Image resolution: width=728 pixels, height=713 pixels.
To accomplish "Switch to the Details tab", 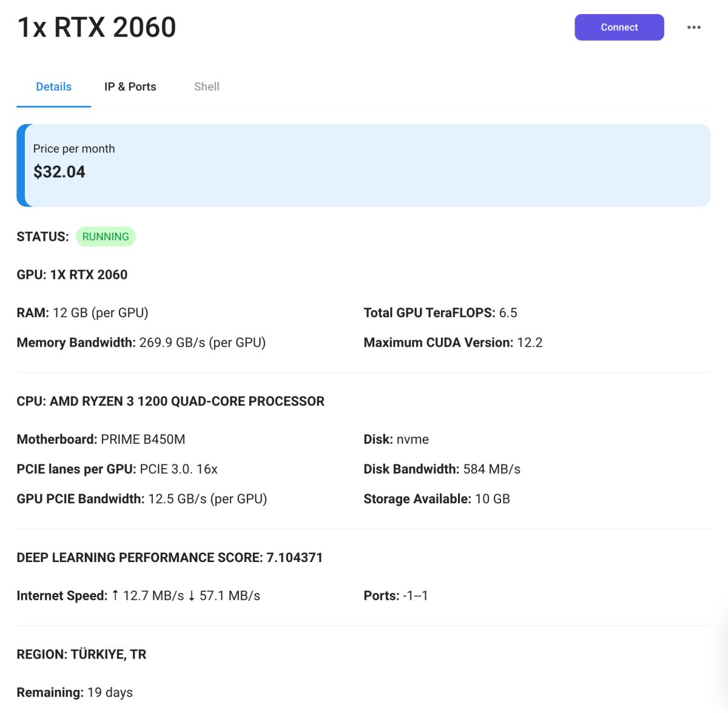I will coord(53,87).
